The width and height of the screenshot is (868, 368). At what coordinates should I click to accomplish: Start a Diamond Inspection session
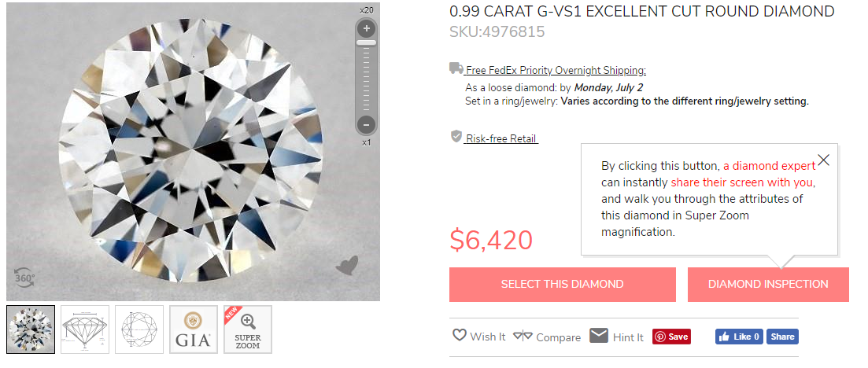coord(768,284)
